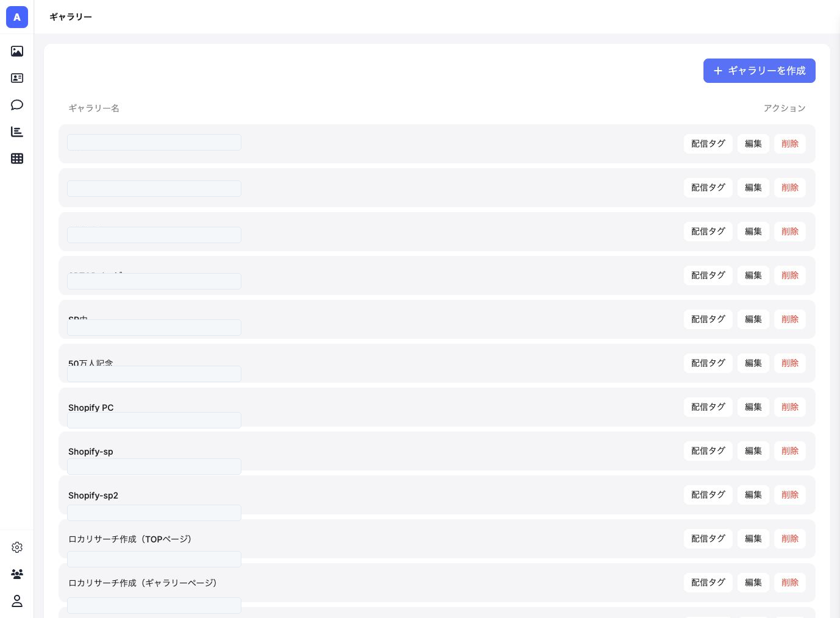
Task: Edit the Shopify PC gallery
Action: tap(753, 407)
